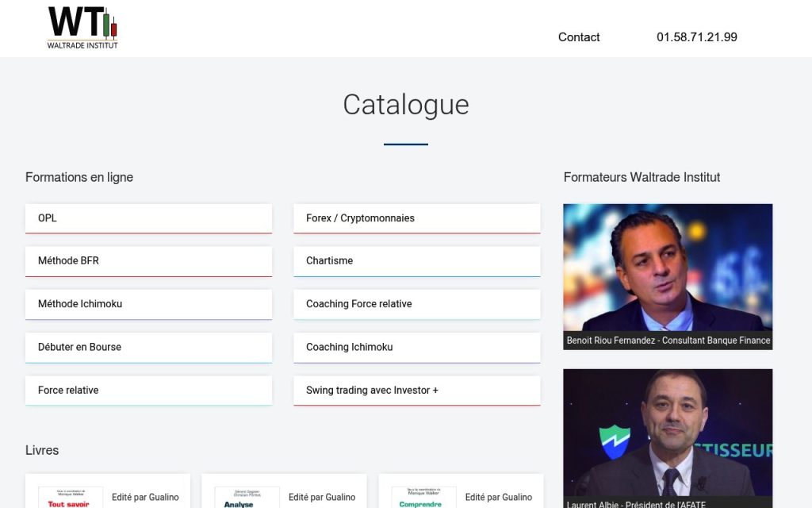Click Benoit Riou Fernandez caption text
This screenshot has width=812, height=508.
point(668,341)
